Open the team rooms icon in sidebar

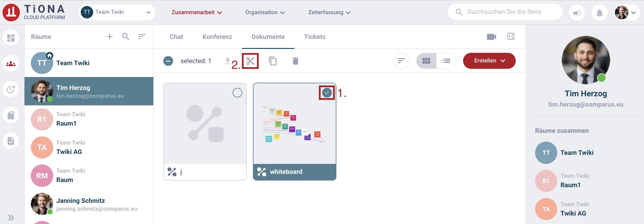coord(11,64)
